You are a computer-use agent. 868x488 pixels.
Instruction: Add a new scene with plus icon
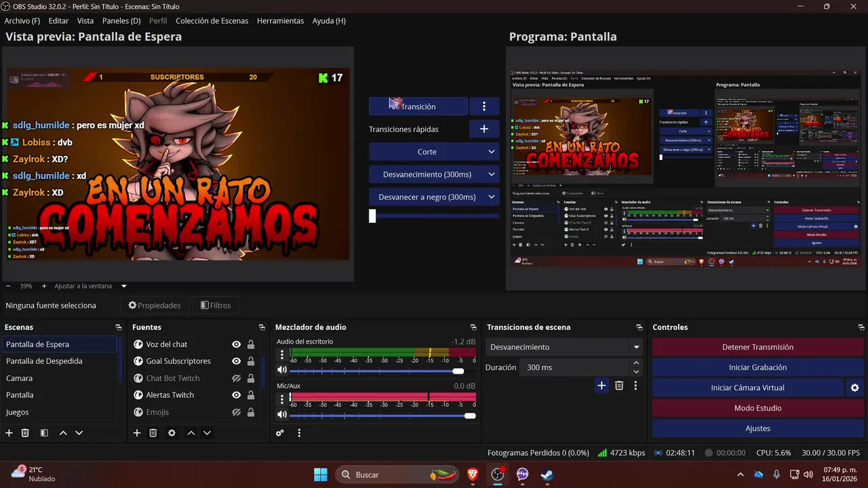pos(9,432)
